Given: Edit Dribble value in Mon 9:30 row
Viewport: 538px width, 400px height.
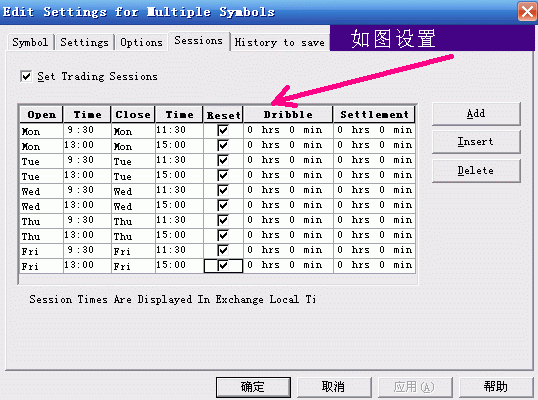Looking at the screenshot, I should click(288, 130).
